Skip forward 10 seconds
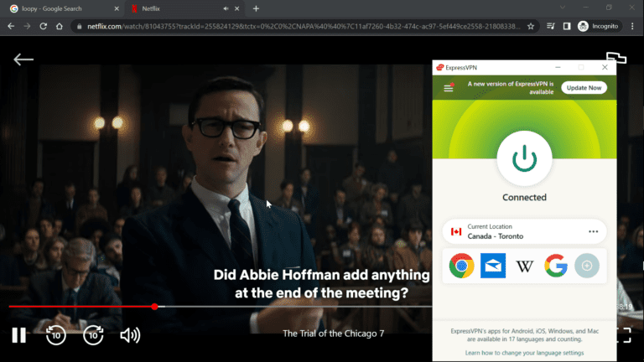Image resolution: width=644 pixels, height=362 pixels. (x=93, y=335)
